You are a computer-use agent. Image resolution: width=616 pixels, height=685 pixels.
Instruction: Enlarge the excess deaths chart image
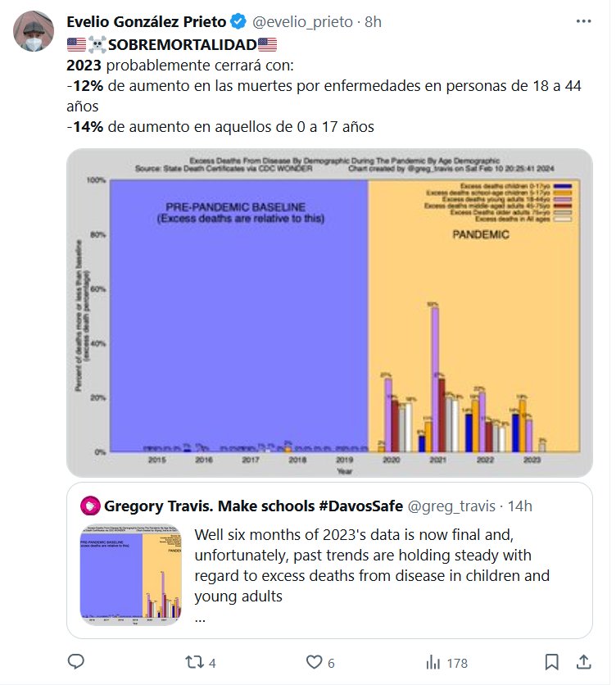tap(328, 311)
